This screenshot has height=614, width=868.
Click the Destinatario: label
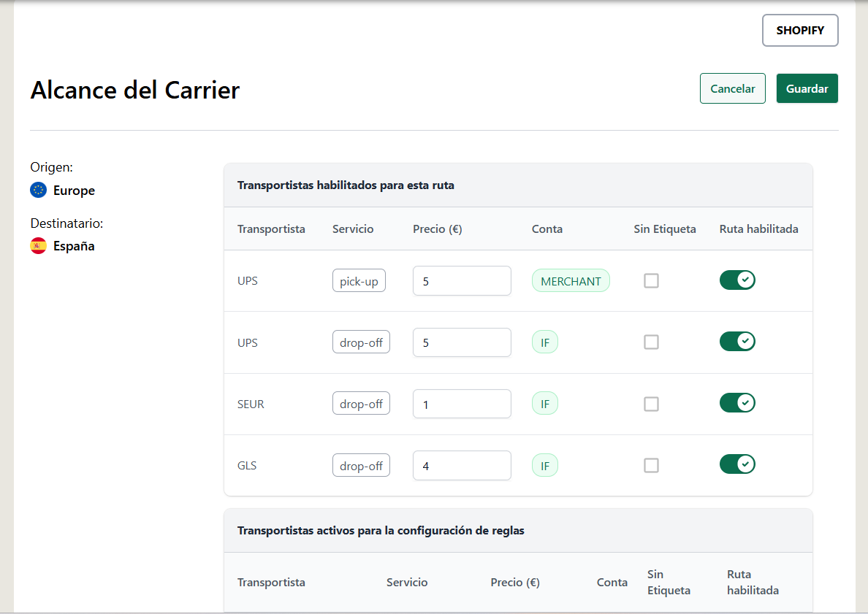[x=66, y=223]
